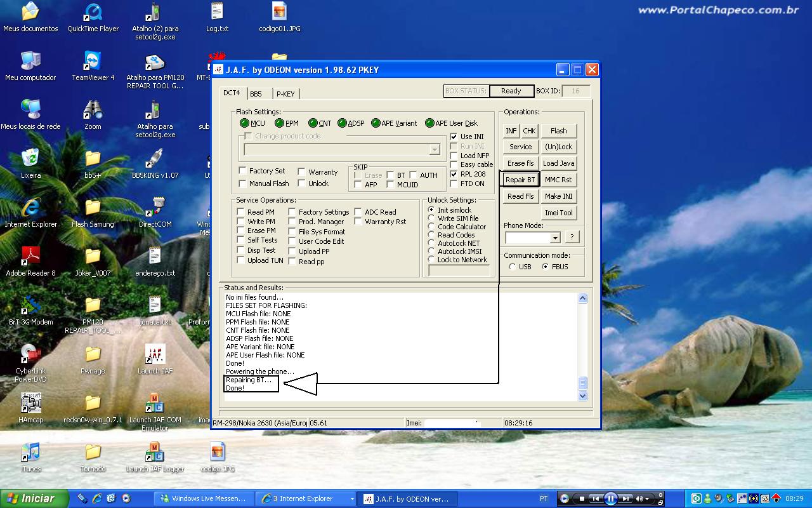The image size is (812, 508).
Task: Expand the Internet Explorer taskbar group arrow
Action: [x=352, y=498]
